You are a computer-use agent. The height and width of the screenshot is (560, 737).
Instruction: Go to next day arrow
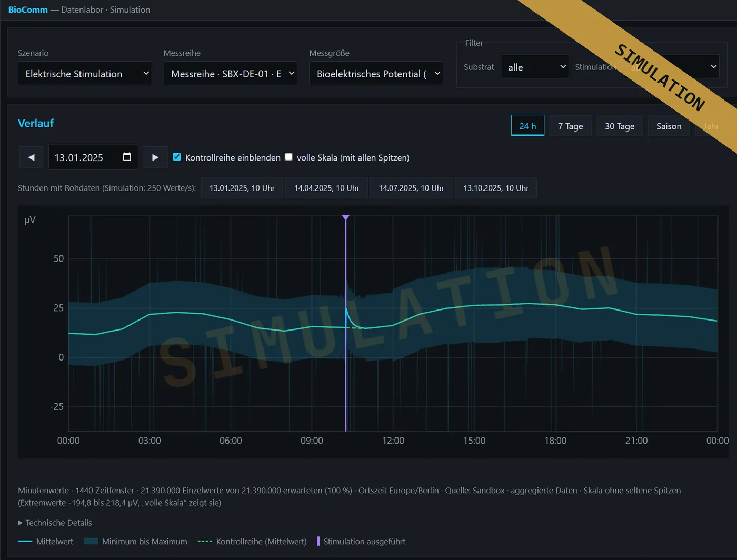click(155, 157)
